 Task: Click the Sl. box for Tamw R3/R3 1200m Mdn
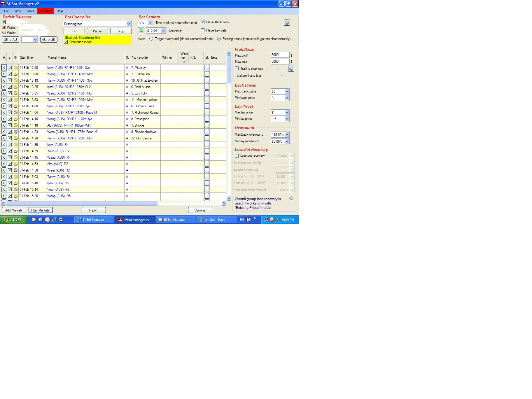click(206, 138)
